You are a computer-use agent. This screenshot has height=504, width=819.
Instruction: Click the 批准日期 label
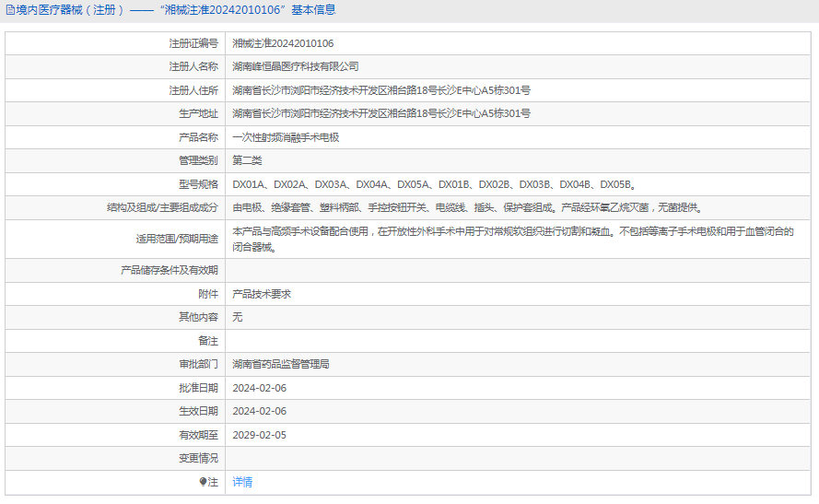pos(198,388)
